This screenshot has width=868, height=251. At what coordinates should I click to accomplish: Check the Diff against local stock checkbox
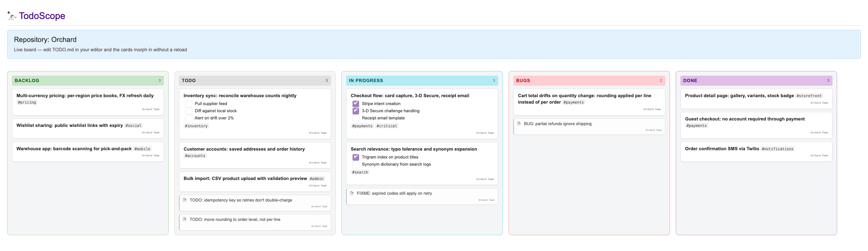click(x=189, y=111)
